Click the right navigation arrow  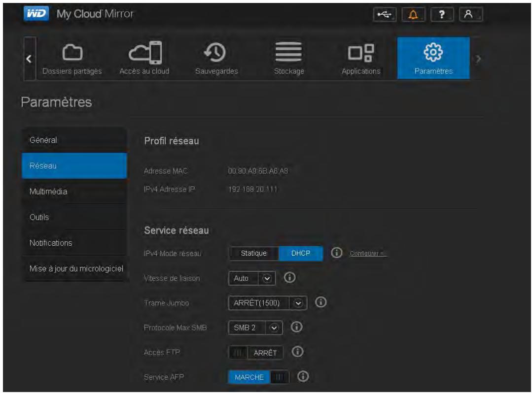478,59
